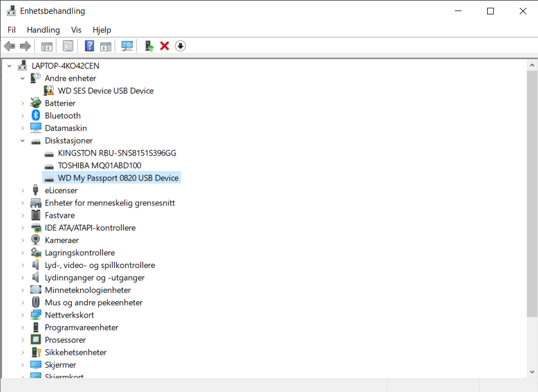
Task: Select the Prosessorer label
Action: [65, 340]
